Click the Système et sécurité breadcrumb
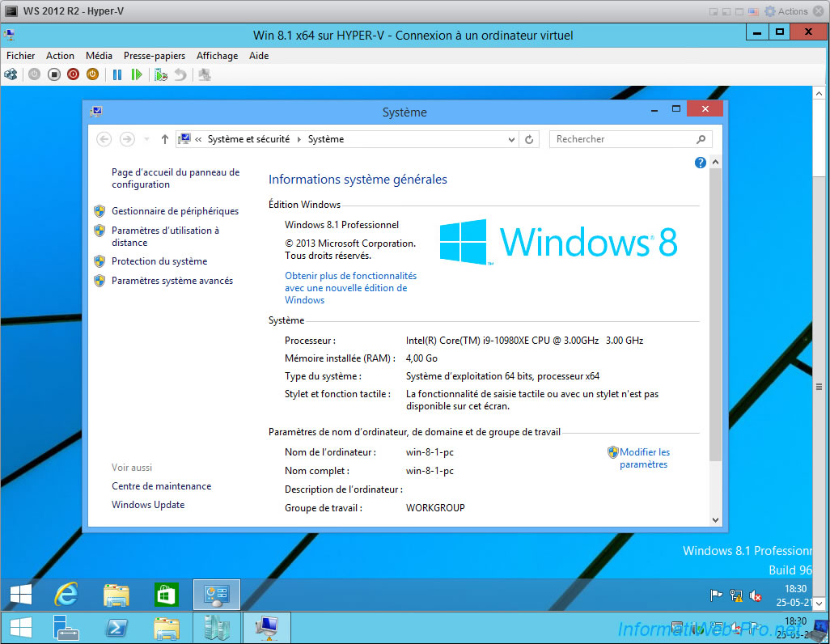The image size is (830, 644). click(x=249, y=139)
